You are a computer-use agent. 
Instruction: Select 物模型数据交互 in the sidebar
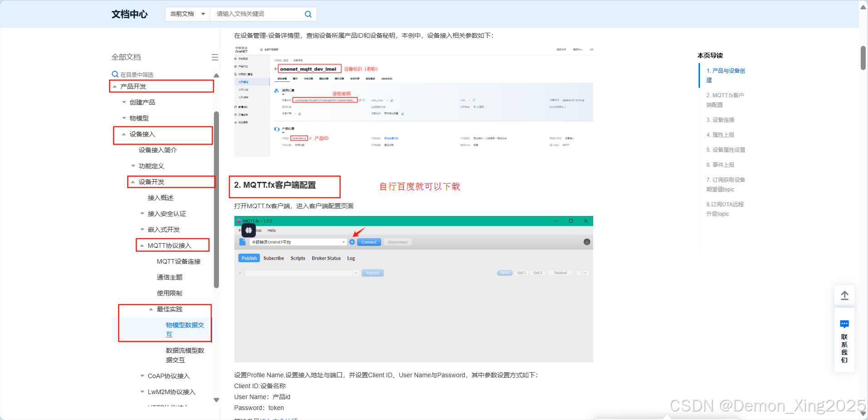point(185,330)
